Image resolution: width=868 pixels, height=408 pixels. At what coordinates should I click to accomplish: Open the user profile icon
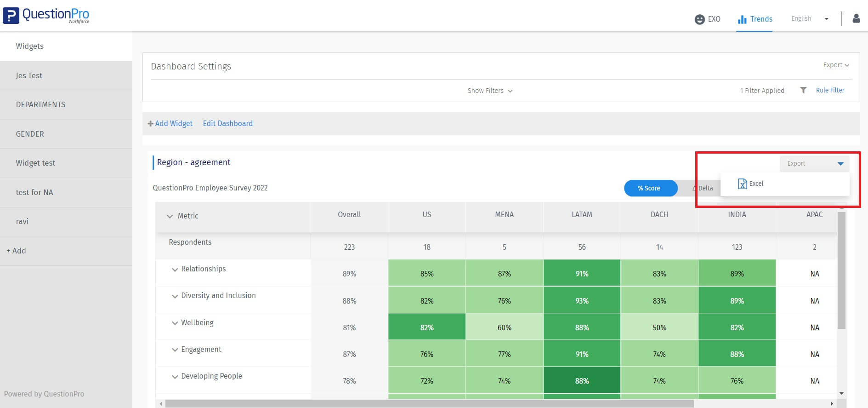tap(856, 18)
